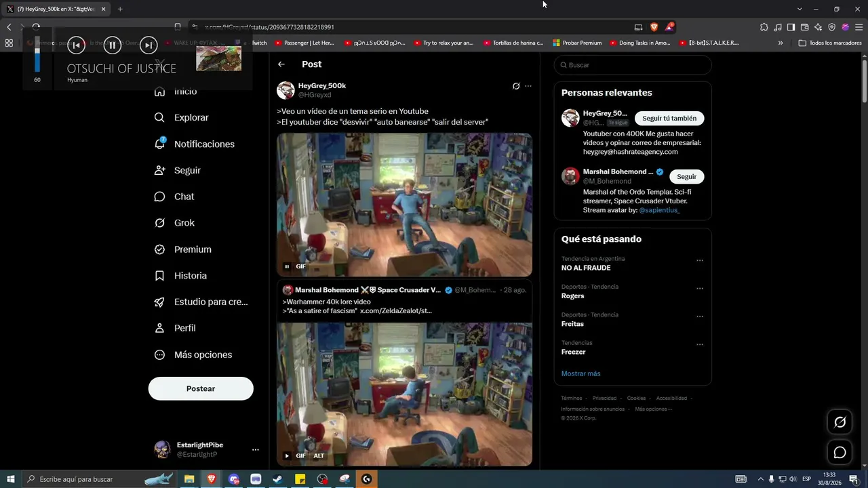This screenshot has width=868, height=488.
Task: Skip to previous track in media overlay
Action: pos(76,45)
